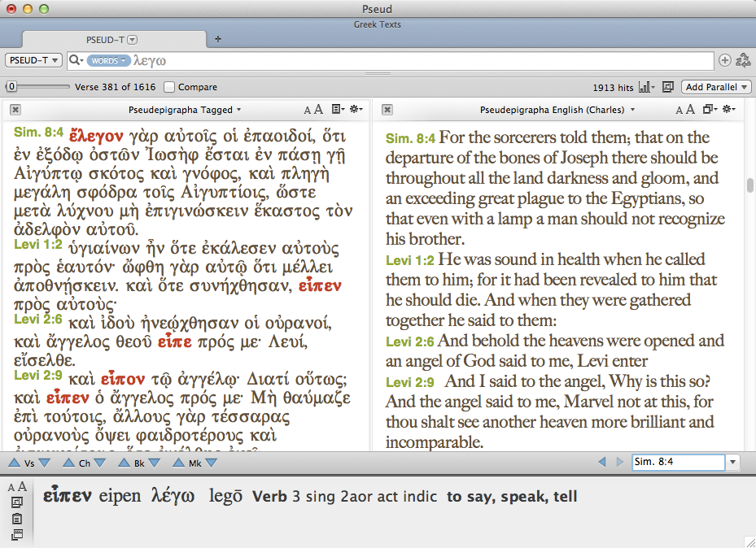Decrease text size in Pseudepigrapha English pane
Viewport: 756px width, 548px height.
click(679, 111)
